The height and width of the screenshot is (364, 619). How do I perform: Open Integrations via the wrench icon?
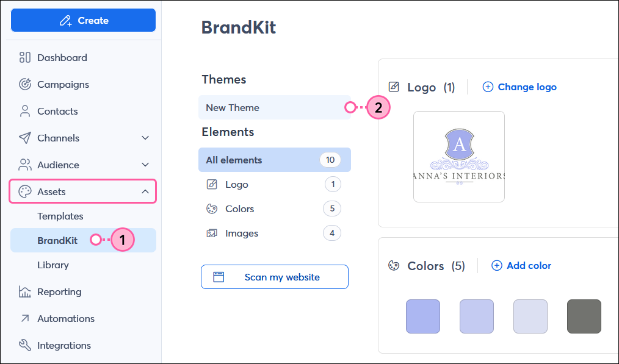pos(23,345)
